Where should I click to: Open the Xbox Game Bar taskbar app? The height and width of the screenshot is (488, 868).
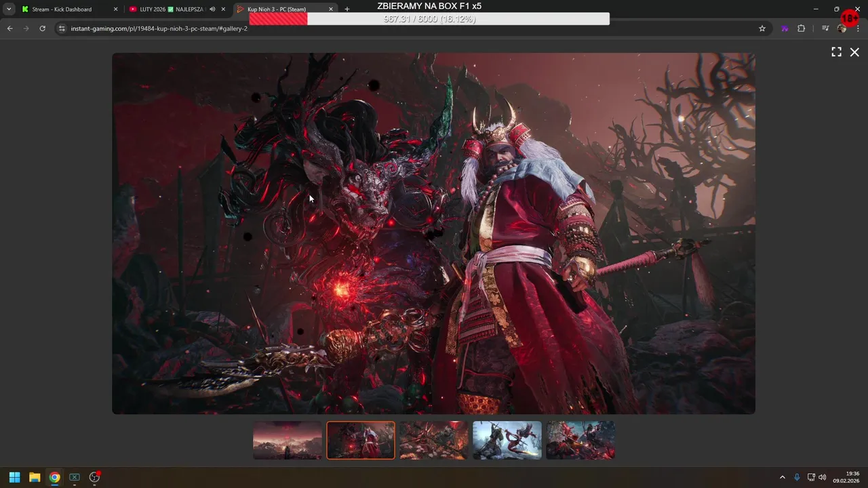point(75,477)
